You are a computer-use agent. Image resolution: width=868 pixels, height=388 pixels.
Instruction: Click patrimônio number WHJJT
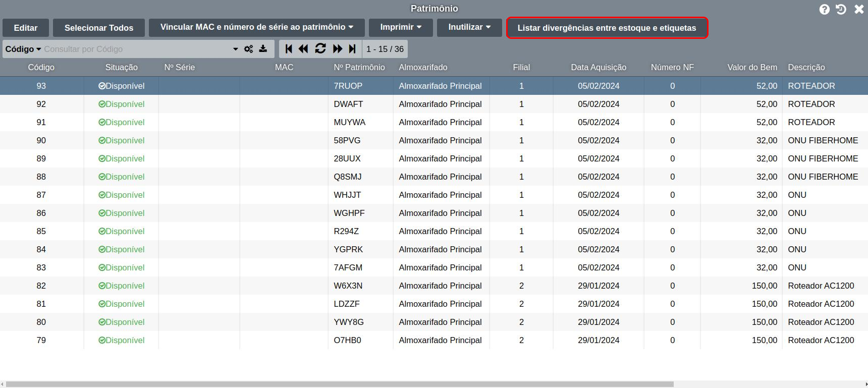347,195
